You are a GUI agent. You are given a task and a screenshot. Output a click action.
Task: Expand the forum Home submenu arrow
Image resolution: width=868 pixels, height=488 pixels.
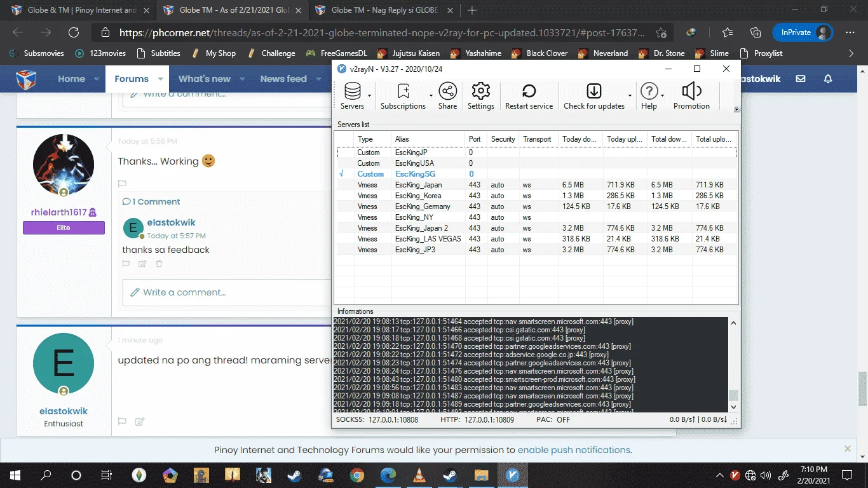click(97, 79)
